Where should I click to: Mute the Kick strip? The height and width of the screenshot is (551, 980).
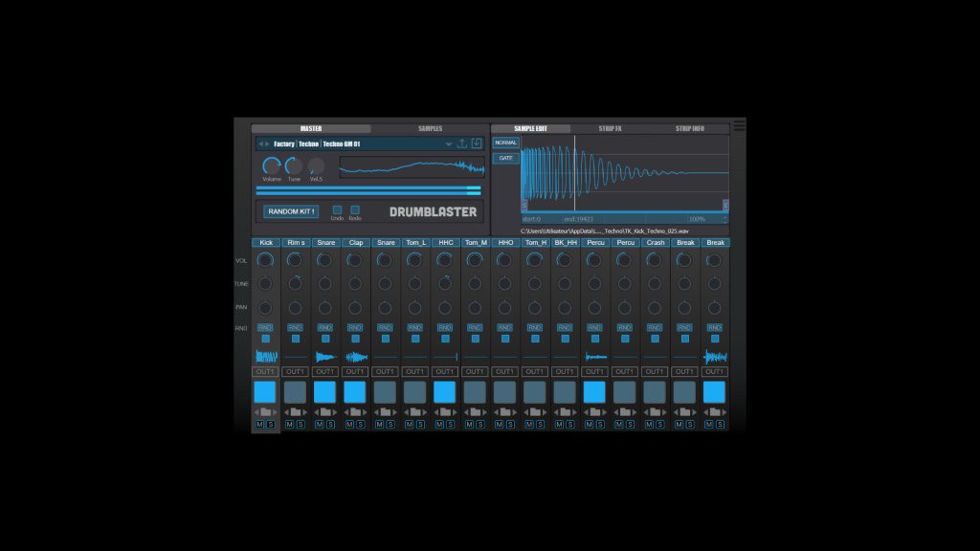pos(259,424)
